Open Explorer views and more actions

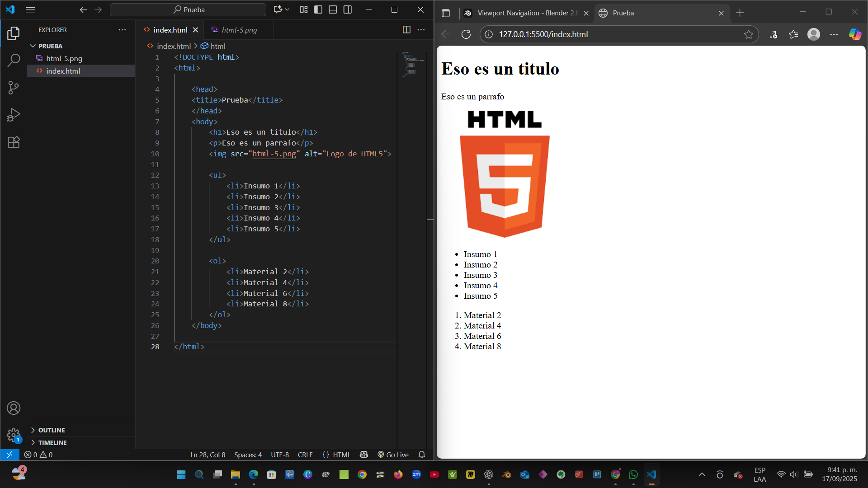[x=122, y=30]
